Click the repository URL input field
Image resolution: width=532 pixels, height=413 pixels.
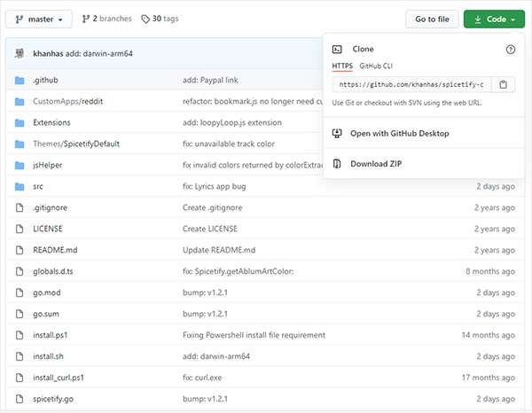[x=411, y=84]
